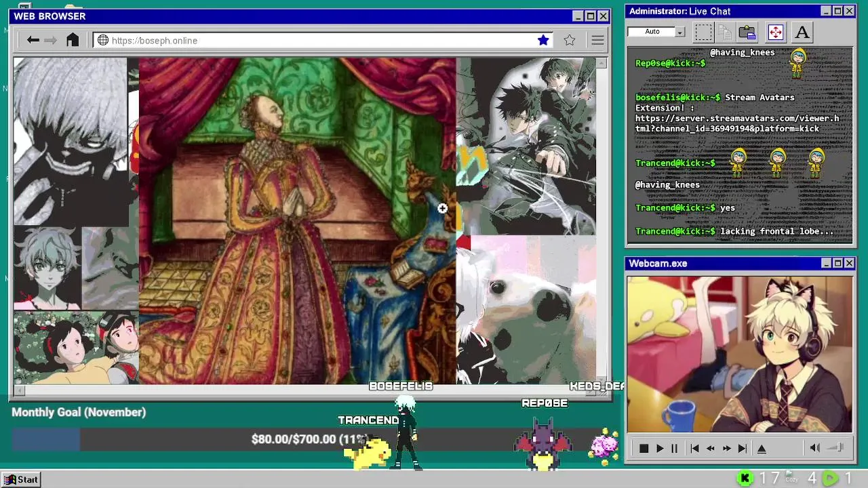
Task: Click the two dark-haired anime men image
Action: coord(526,146)
